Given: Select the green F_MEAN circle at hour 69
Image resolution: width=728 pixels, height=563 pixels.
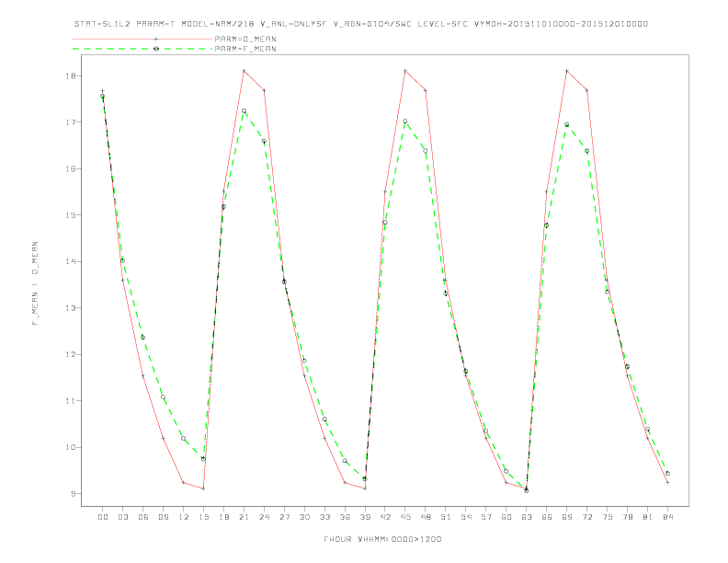Looking at the screenshot, I should coord(567,124).
